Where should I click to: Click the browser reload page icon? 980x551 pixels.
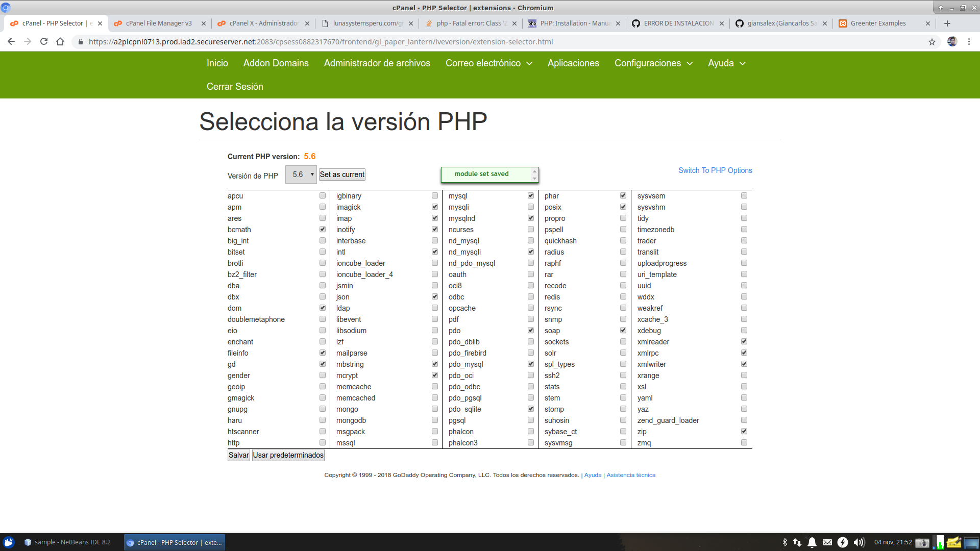coord(43,41)
